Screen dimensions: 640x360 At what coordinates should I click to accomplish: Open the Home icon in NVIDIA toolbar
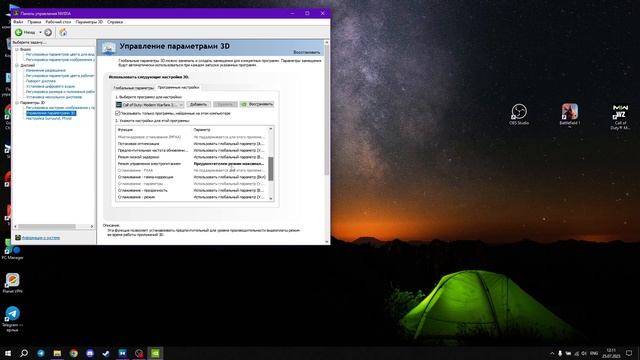point(63,32)
